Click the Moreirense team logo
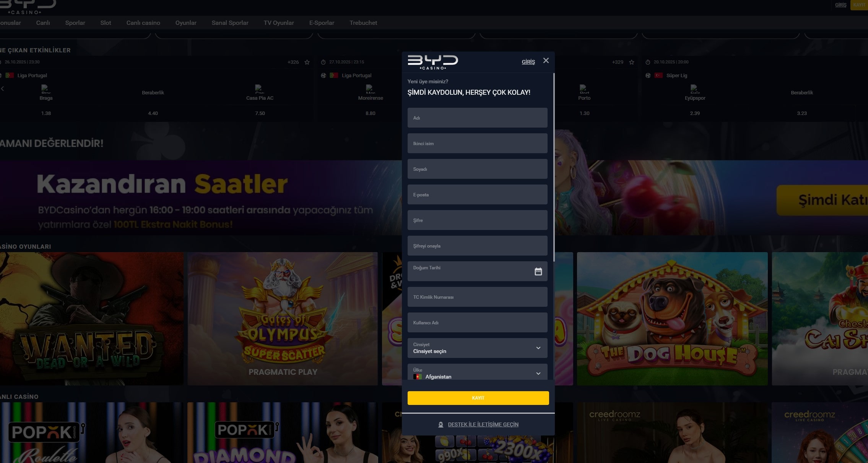This screenshot has height=463, width=868. click(370, 89)
